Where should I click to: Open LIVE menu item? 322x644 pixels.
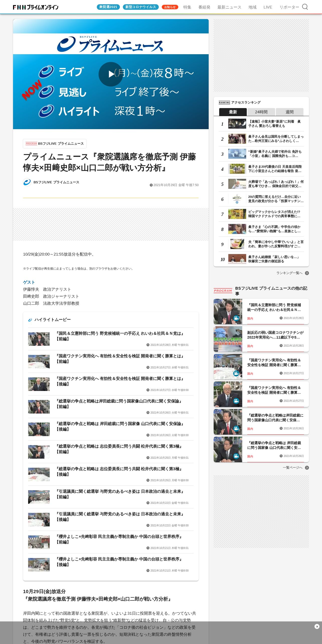coord(268,7)
